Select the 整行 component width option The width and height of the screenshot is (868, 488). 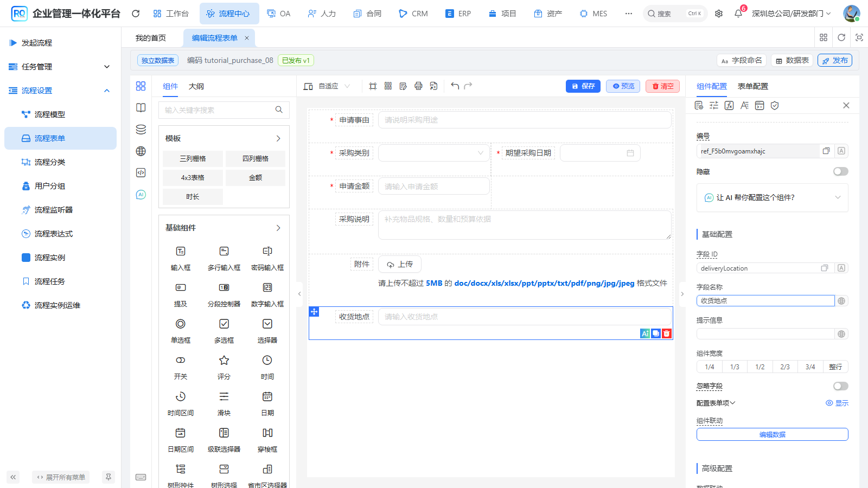coord(835,367)
